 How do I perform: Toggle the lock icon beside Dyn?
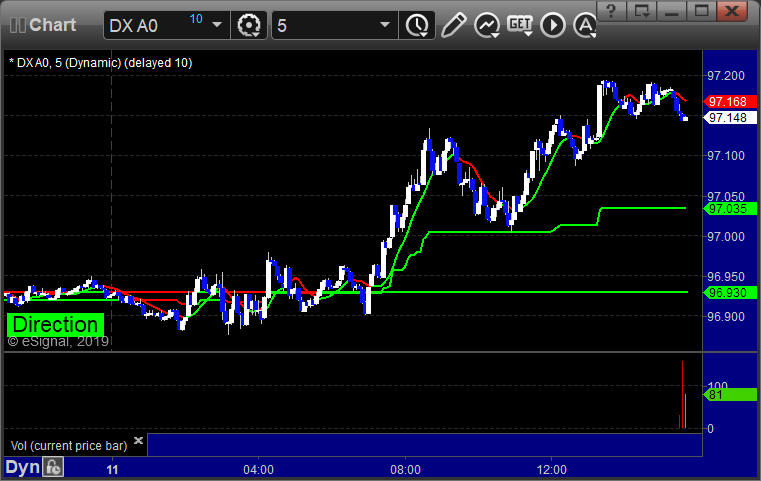coord(54,467)
